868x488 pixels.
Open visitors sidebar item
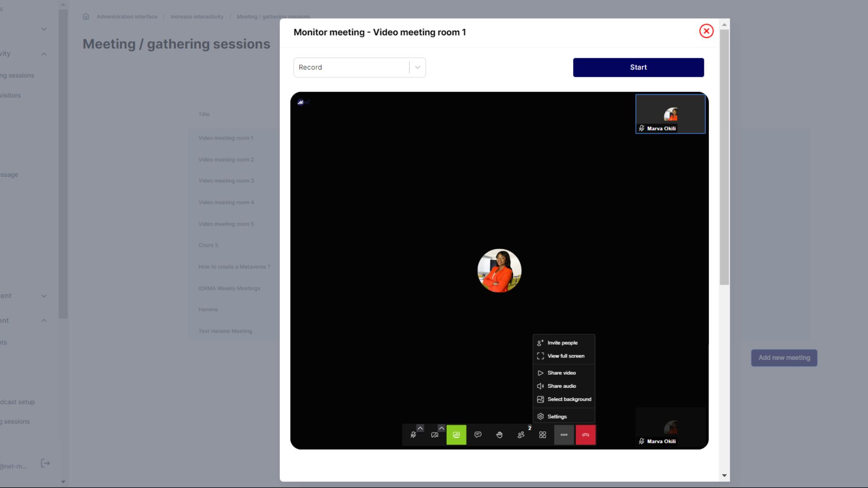10,95
